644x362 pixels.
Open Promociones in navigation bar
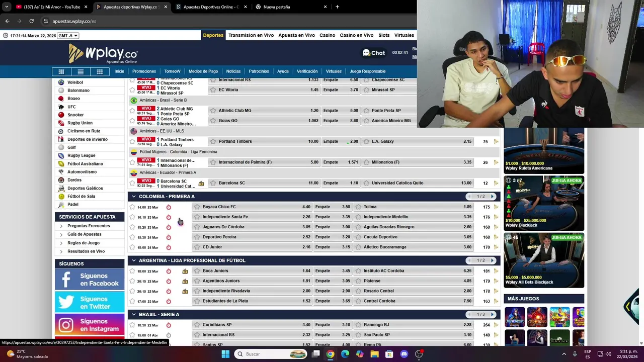(144, 71)
